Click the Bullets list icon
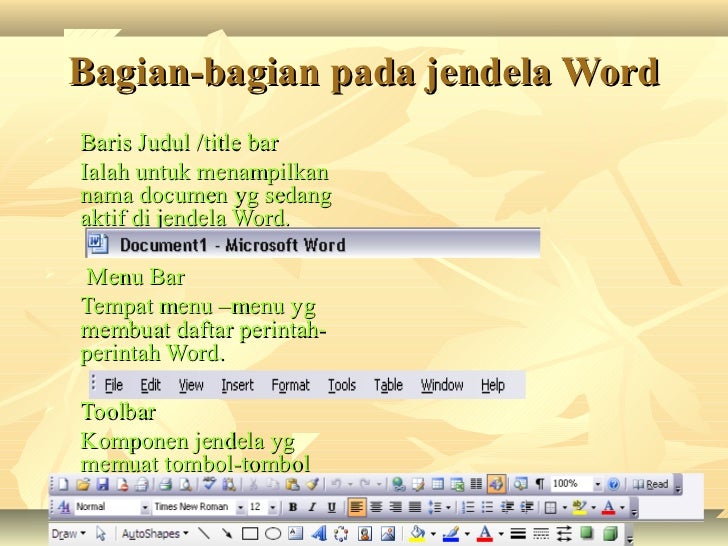The image size is (728, 546). [x=487, y=507]
